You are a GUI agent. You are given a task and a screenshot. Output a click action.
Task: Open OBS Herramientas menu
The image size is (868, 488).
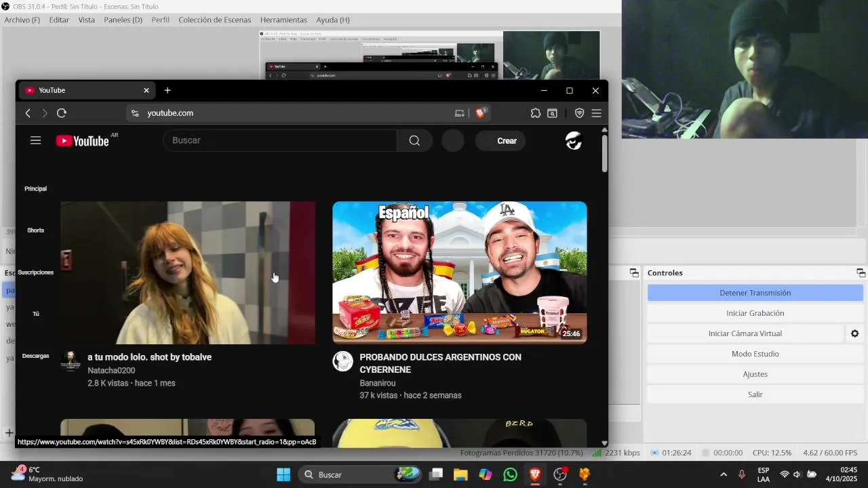[284, 20]
